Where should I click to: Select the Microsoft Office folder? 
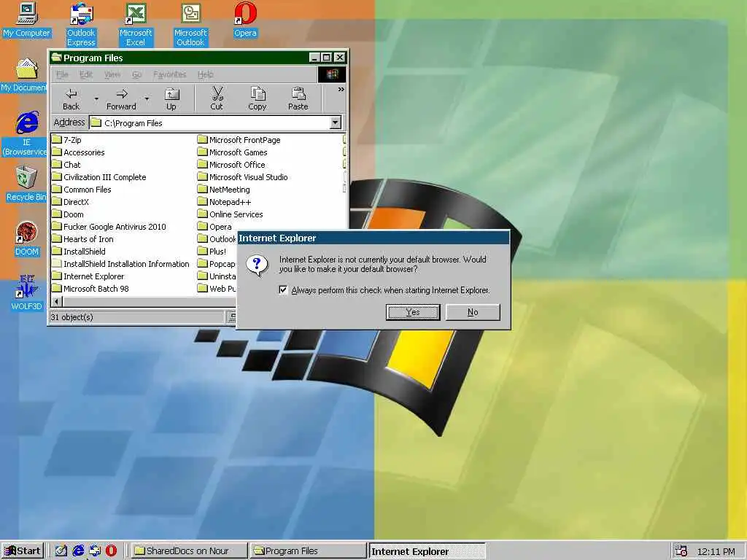tap(231, 165)
